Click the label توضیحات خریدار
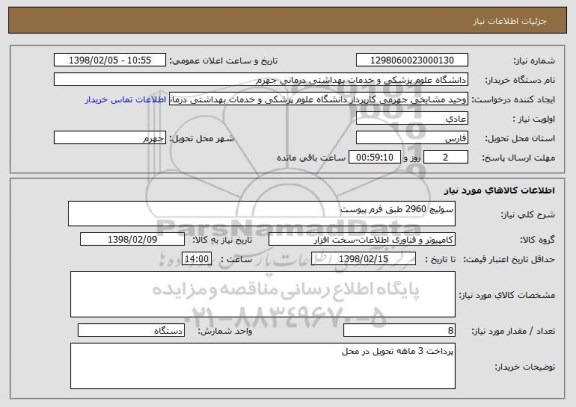This screenshot has width=576, height=407. click(x=525, y=367)
